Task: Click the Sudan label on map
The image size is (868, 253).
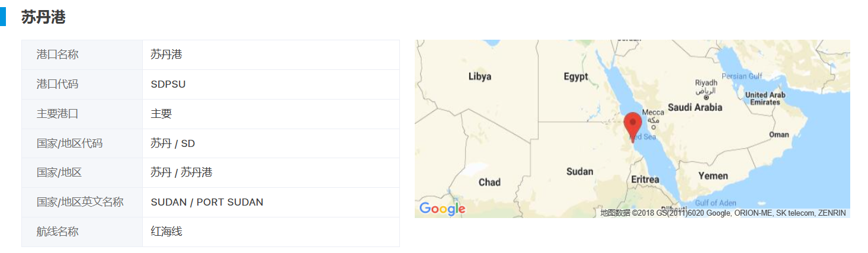Action: 579,171
